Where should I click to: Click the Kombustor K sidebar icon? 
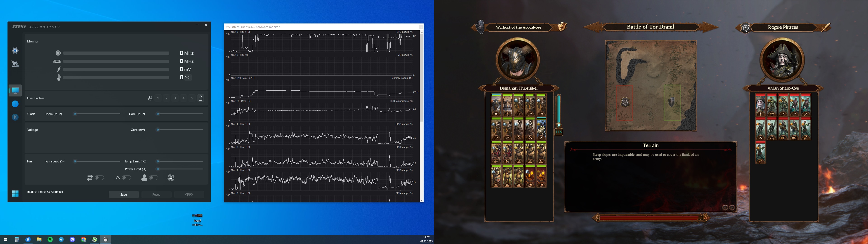click(15, 117)
